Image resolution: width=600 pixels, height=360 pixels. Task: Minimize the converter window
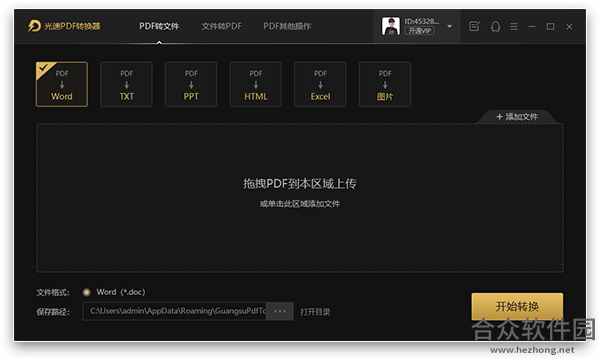point(532,26)
